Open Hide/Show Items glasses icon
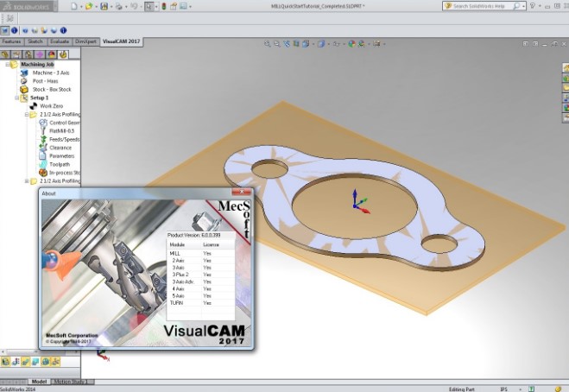569x392 pixels. click(x=337, y=44)
